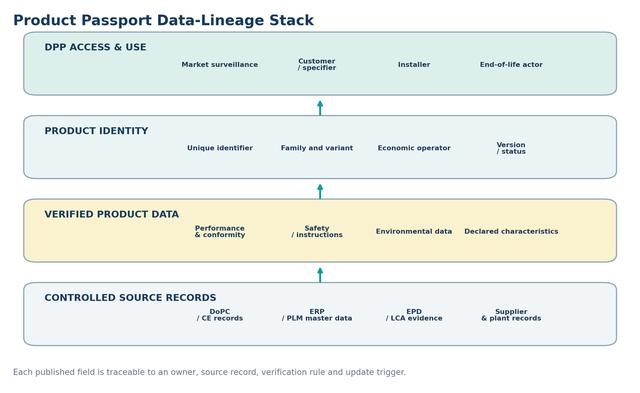Click the arrow between Product Identity and DPP Access
640x393 pixels.
320,108
